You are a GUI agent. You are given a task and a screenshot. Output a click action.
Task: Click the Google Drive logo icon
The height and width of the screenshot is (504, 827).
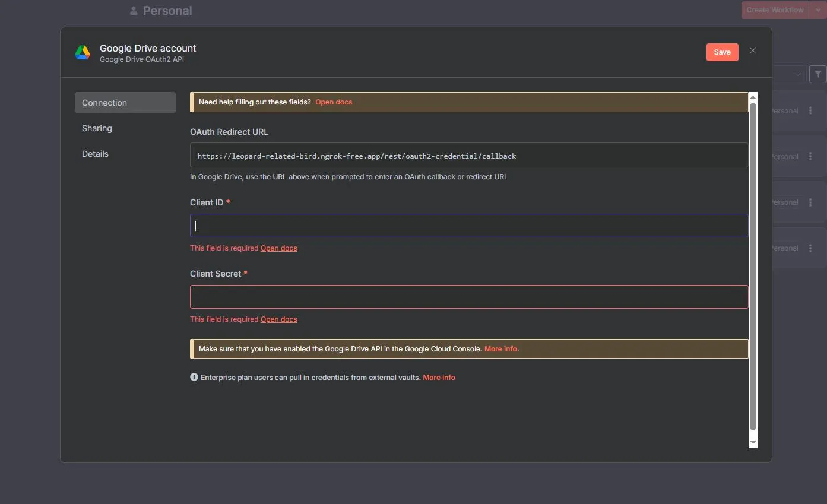coord(83,52)
